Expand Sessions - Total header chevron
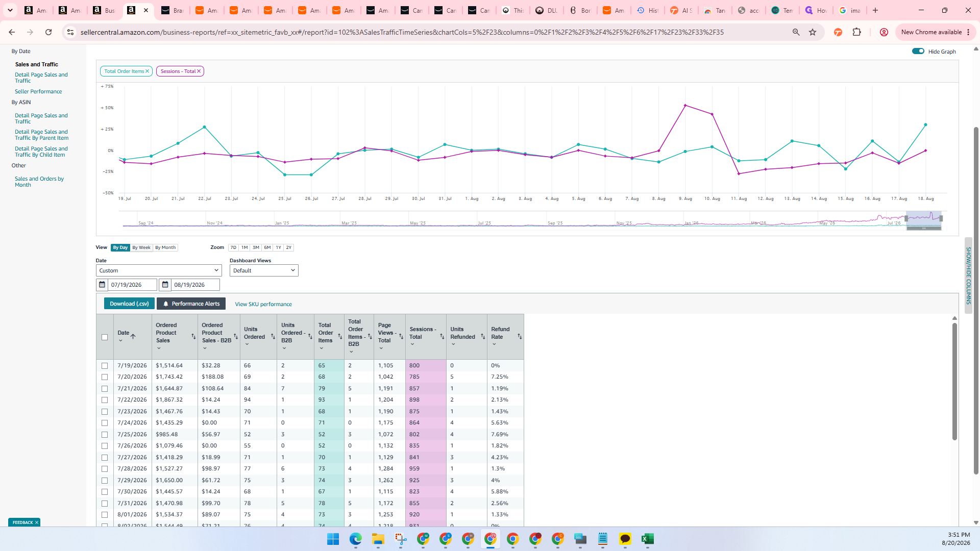980x551 pixels. [x=412, y=344]
